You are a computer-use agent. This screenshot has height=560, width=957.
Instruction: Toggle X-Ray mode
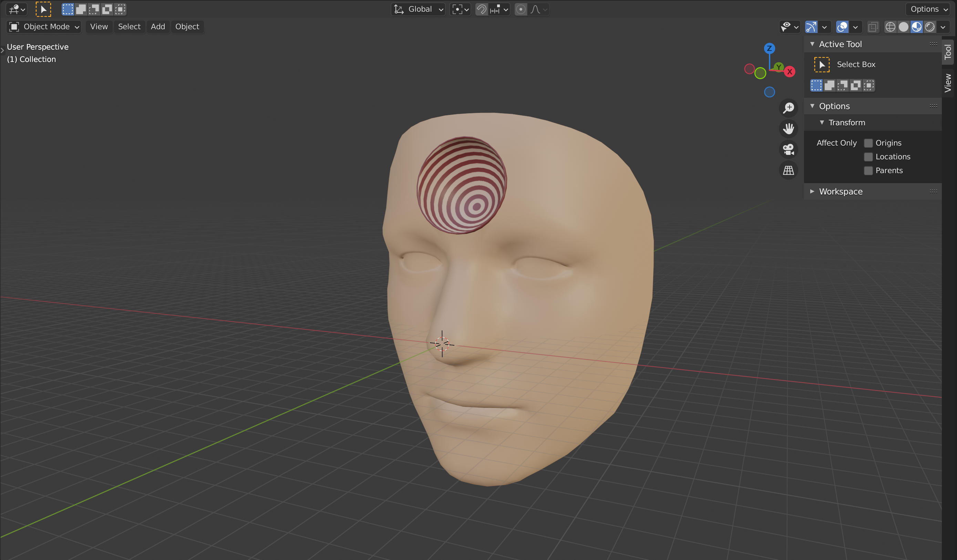873,27
